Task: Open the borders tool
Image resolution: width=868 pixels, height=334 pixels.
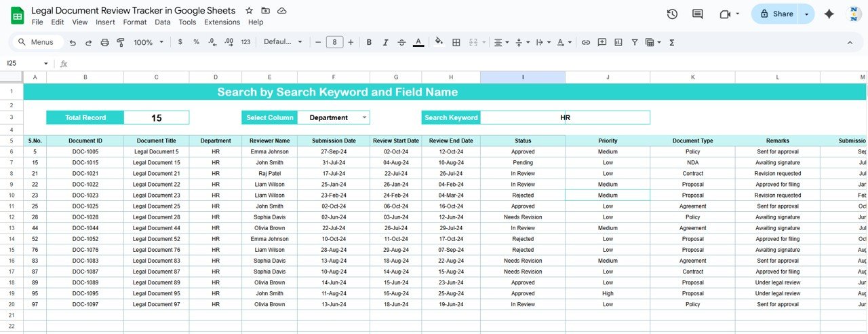Action: tap(456, 42)
